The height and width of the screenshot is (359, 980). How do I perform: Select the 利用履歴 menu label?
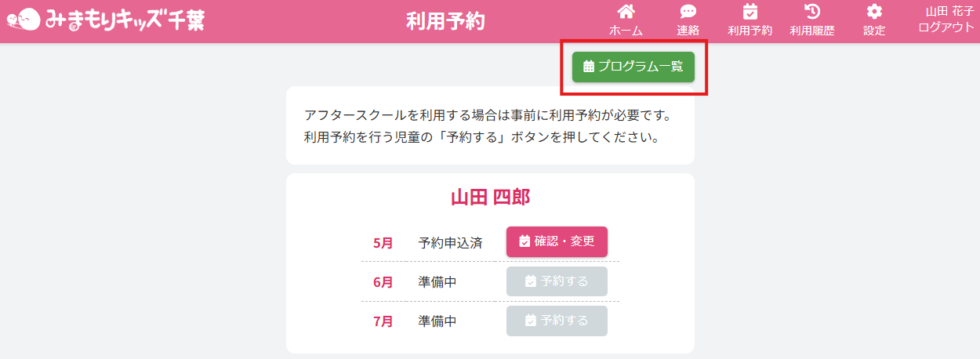tap(812, 31)
